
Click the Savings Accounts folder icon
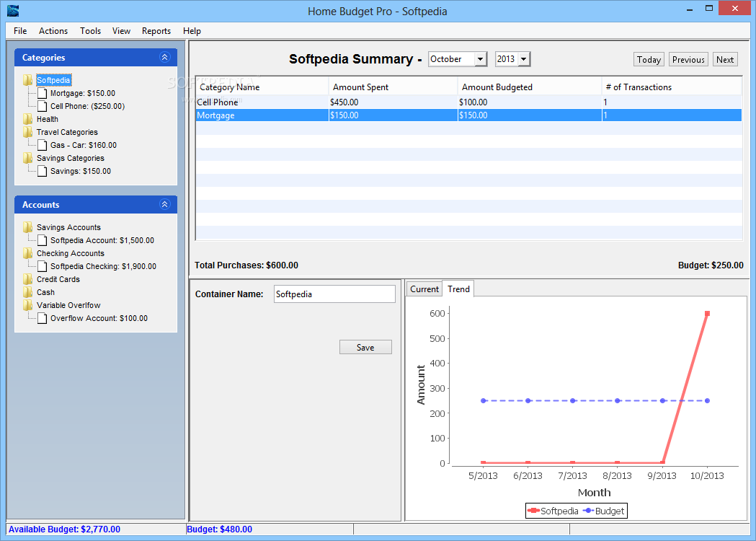[x=28, y=227]
